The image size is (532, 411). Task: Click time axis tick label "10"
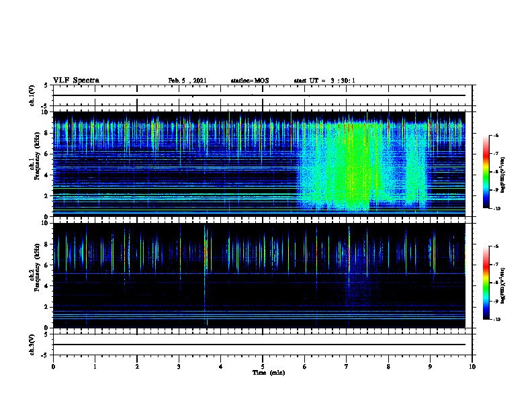point(472,367)
